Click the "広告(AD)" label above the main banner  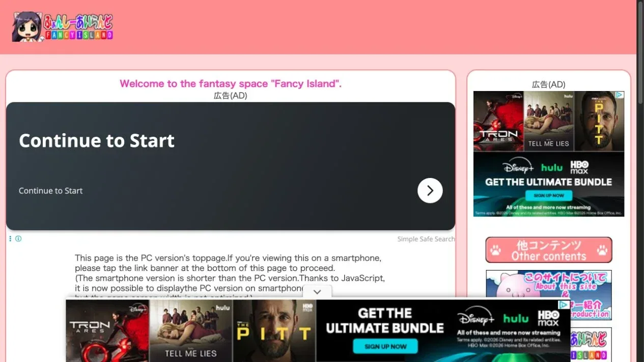(231, 96)
